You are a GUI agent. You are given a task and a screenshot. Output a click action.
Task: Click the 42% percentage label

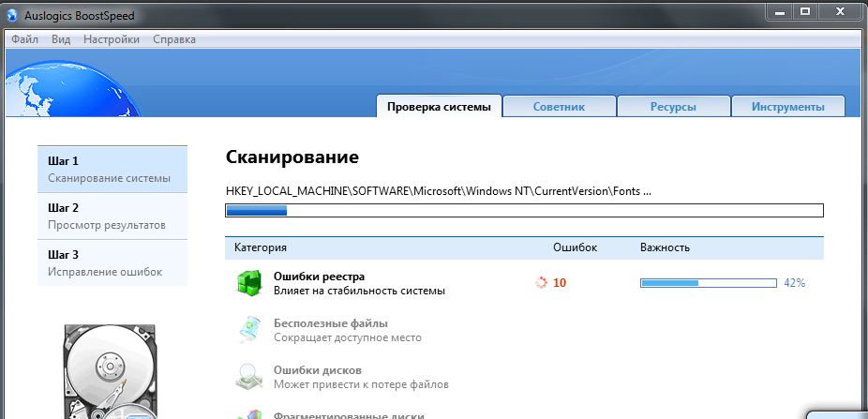click(794, 283)
